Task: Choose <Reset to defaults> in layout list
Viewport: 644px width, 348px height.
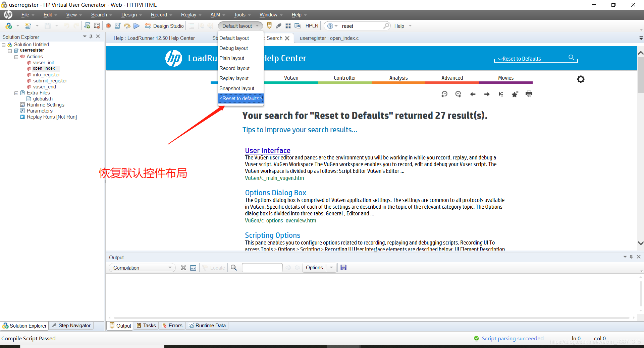Action: pyautogui.click(x=241, y=98)
